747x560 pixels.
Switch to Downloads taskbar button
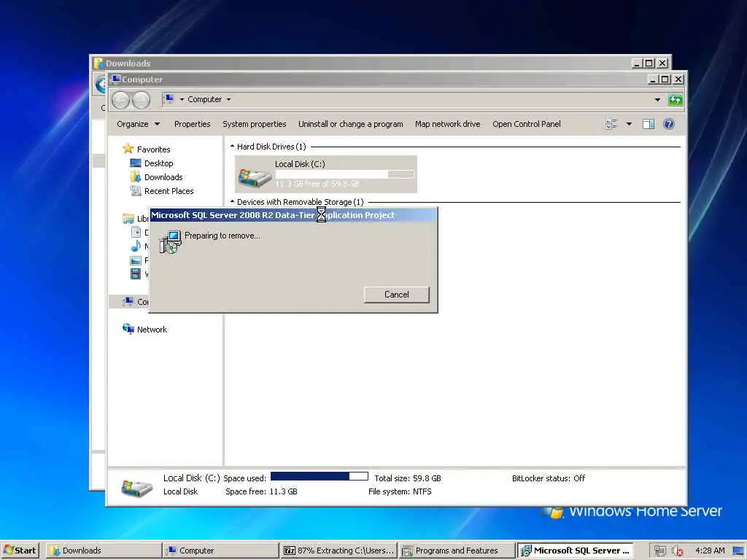tap(104, 551)
